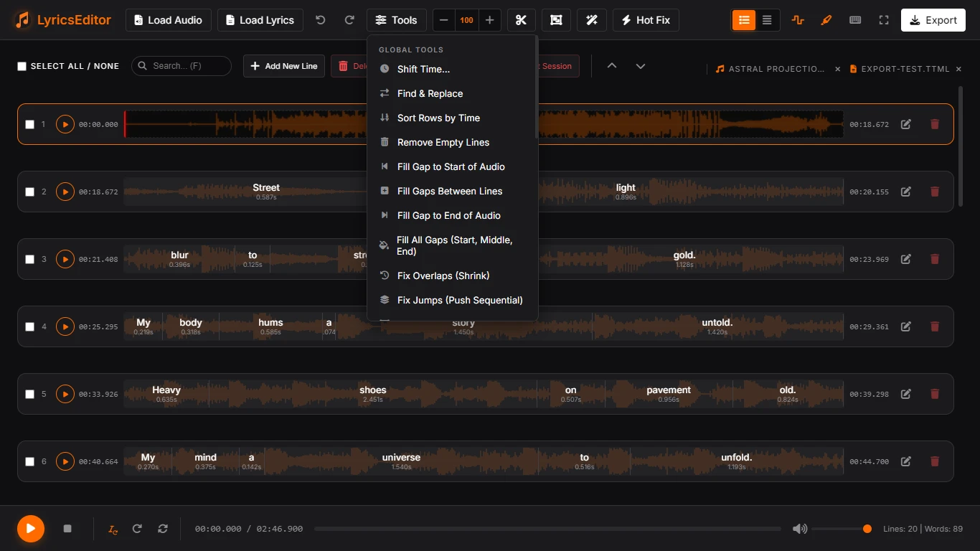Screen dimensions: 980x551
Task: Choose Remove Empty Lines
Action: point(452,142)
